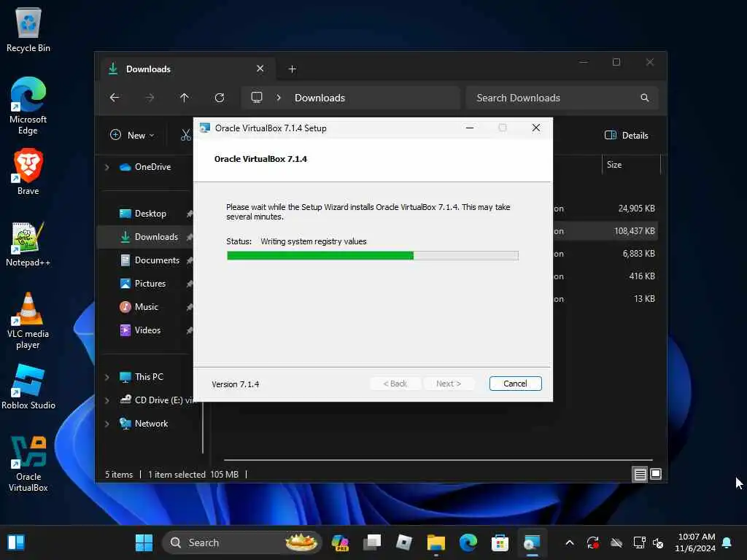
Task: Open the notification bell in the taskbar
Action: (x=727, y=542)
